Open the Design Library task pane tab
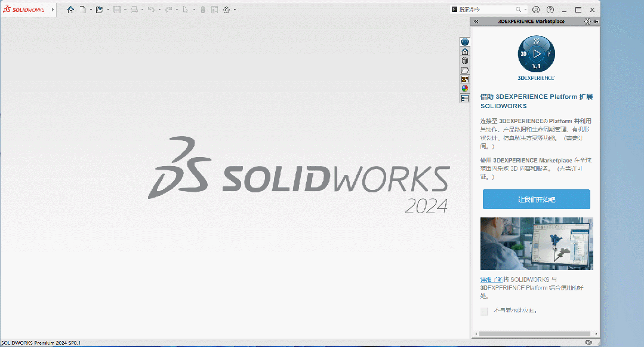644x347 pixels. tap(464, 61)
